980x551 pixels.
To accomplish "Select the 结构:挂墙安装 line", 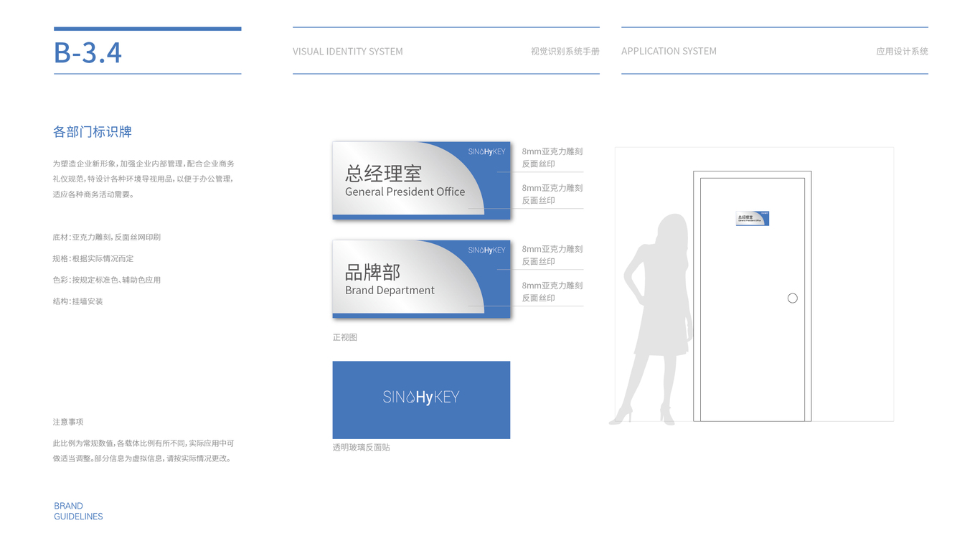I will point(77,301).
